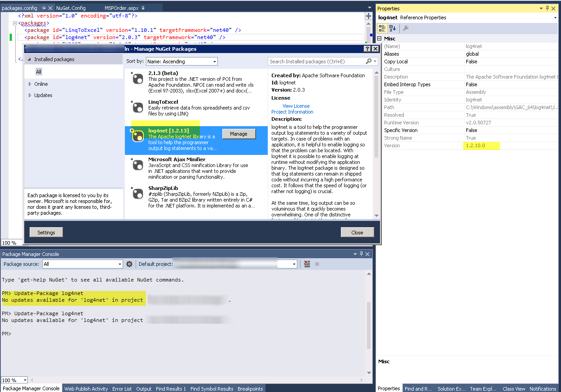Collapse the Installed packages section
The image size is (561, 392).
[30, 60]
